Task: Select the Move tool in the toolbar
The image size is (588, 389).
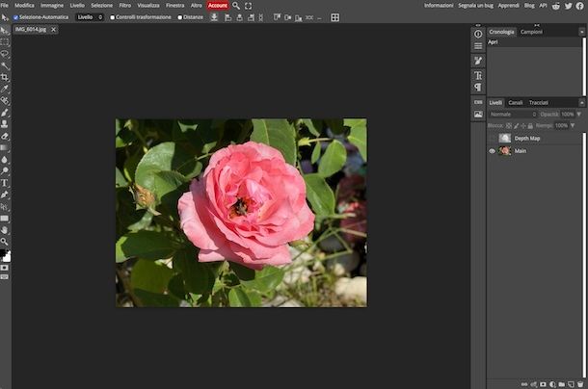Action: [x=5, y=31]
